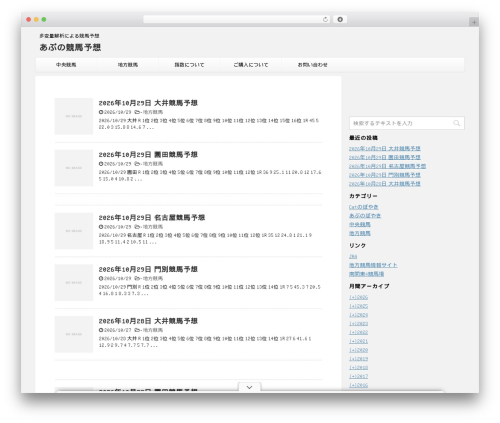Expand the [+]2019 monthly archive

(358, 359)
